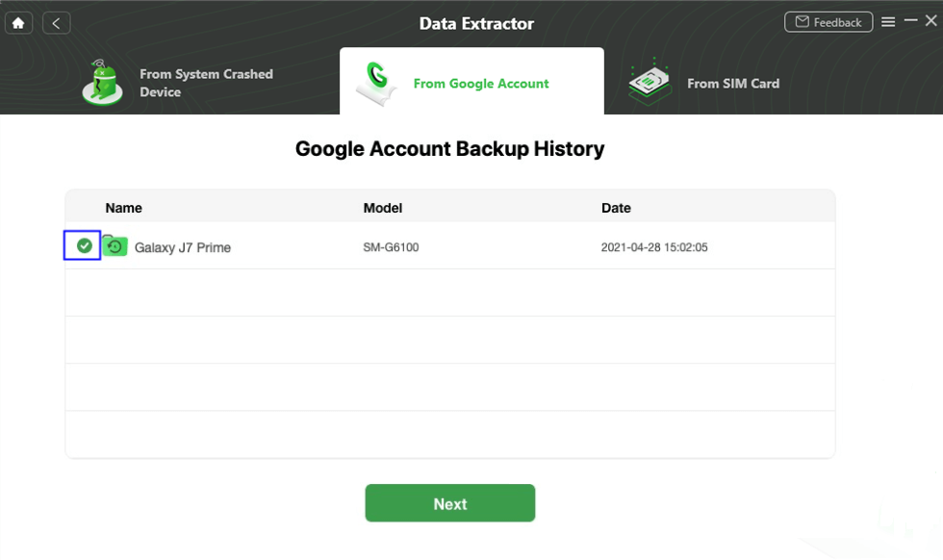Image resolution: width=943 pixels, height=560 pixels.
Task: Go back using the arrow button
Action: coord(57,23)
